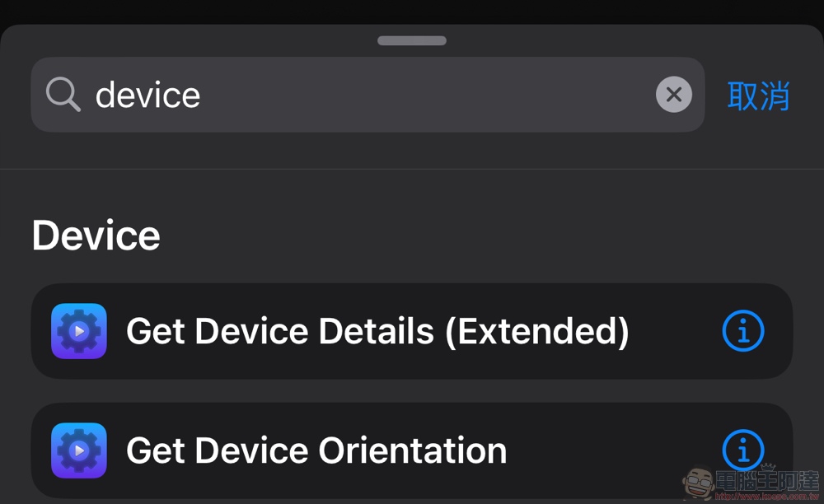Click the Device section header
The image size is (824, 504).
(x=96, y=236)
